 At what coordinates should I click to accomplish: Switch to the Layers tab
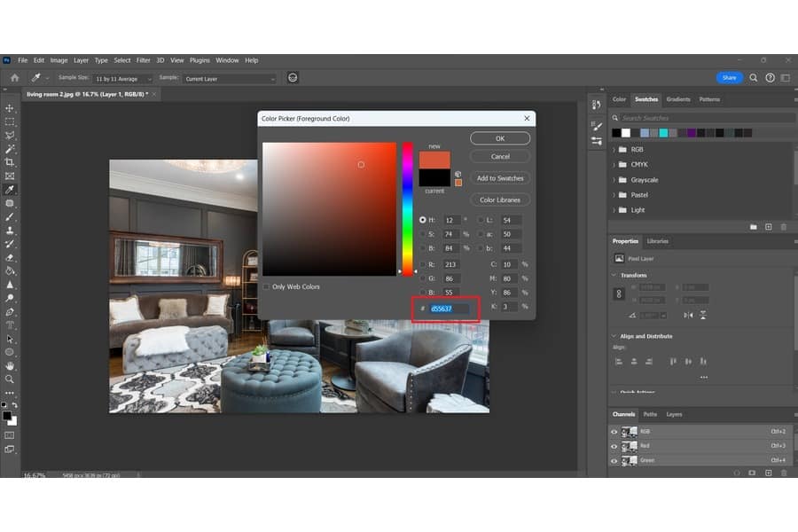click(674, 414)
